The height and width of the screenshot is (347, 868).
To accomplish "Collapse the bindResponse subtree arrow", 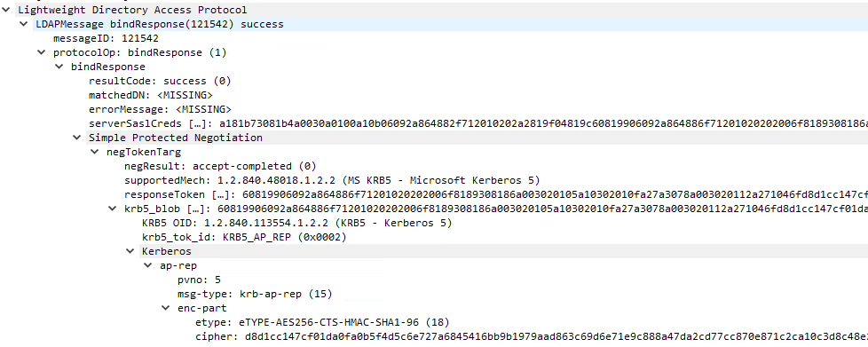I will [59, 67].
